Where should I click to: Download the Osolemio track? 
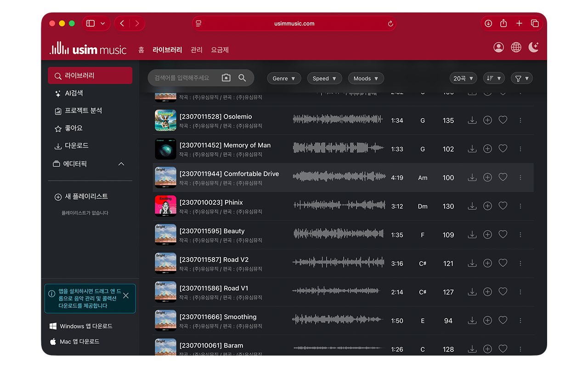tap(472, 120)
